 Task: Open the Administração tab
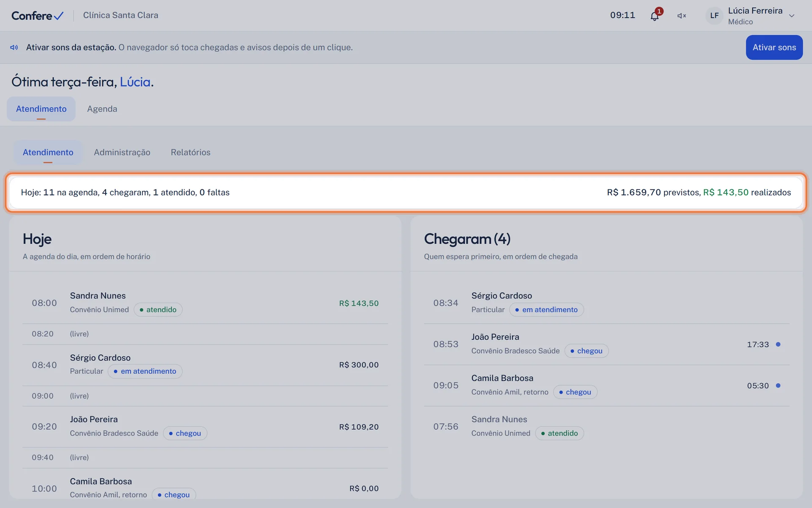[122, 152]
